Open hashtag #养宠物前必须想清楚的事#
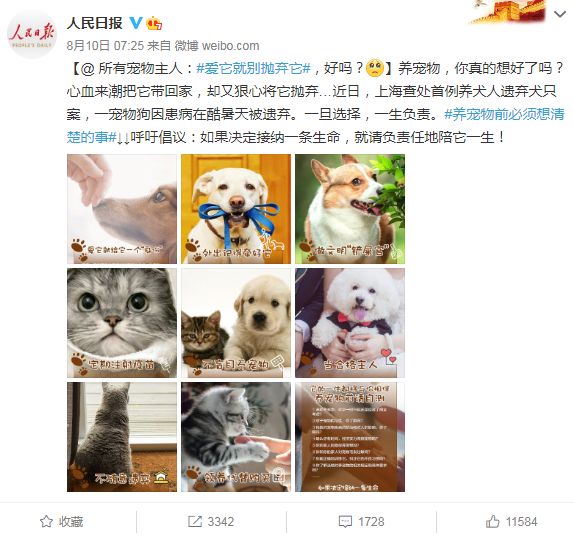This screenshot has width=574, height=541. [x=316, y=126]
